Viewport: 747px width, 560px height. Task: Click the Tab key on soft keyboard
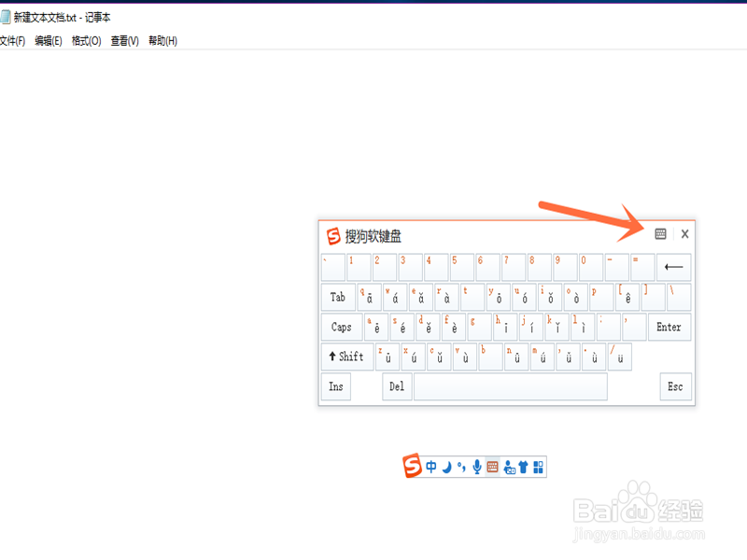pos(338,297)
